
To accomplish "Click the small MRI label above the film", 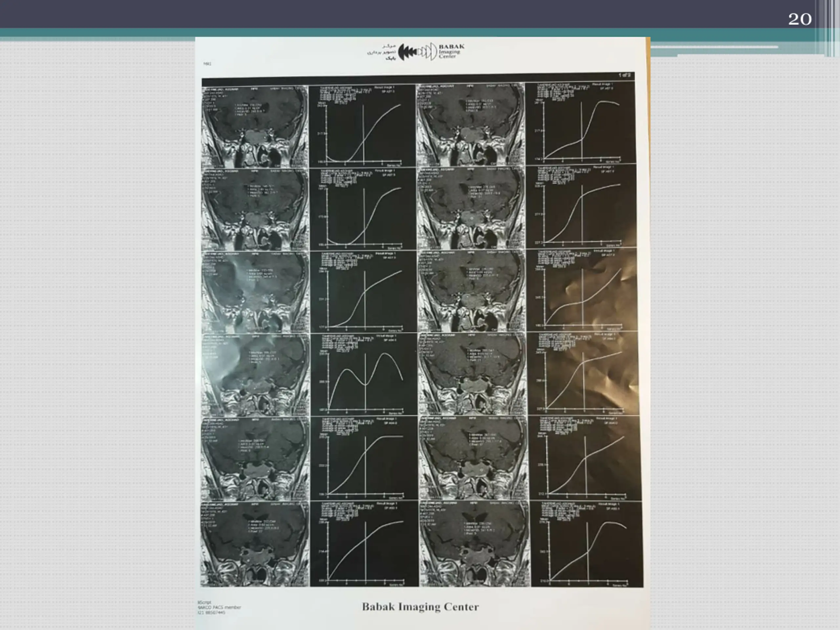I will [207, 64].
